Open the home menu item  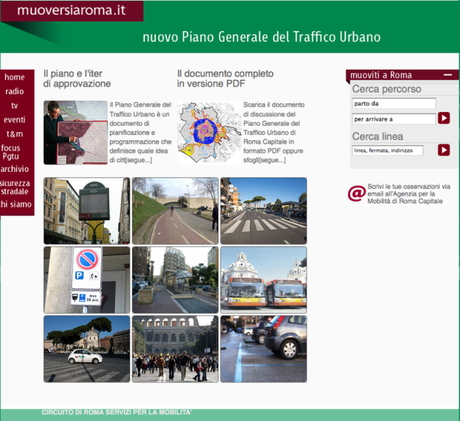coord(15,77)
